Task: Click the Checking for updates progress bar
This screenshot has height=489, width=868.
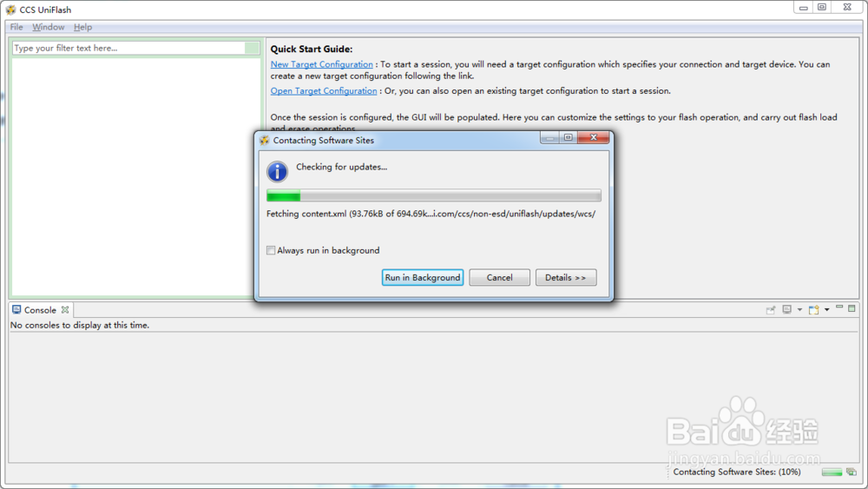Action: (x=433, y=195)
